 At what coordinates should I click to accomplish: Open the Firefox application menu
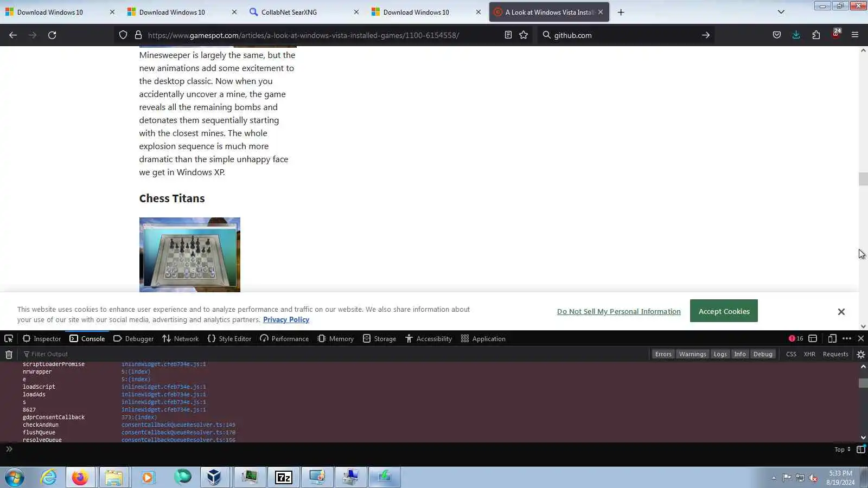(855, 35)
